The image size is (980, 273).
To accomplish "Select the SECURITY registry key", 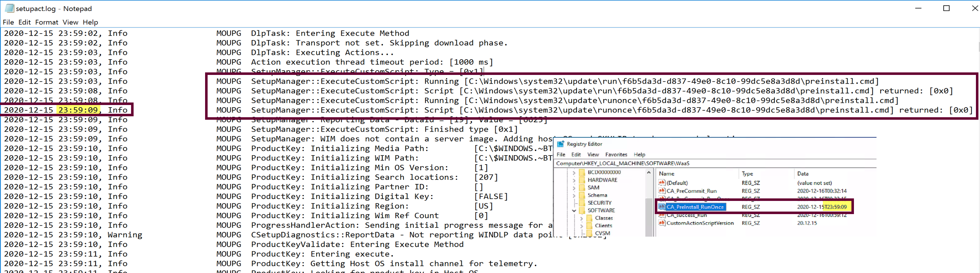I will point(599,203).
